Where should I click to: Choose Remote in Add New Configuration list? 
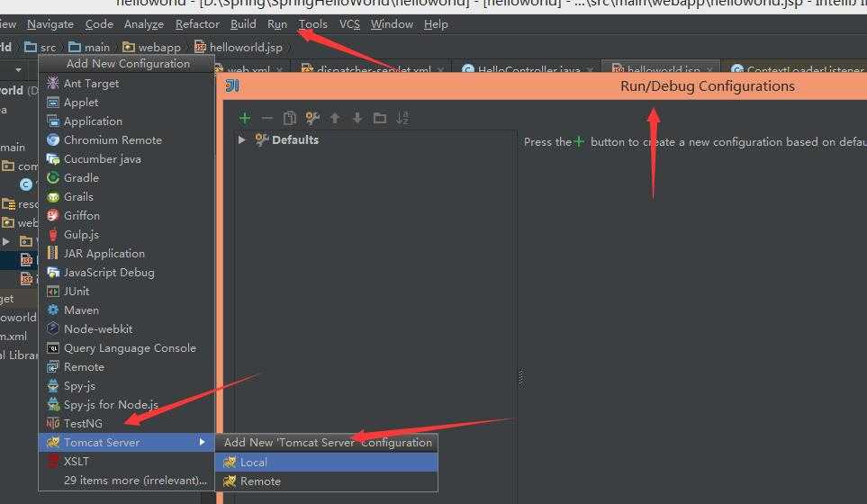tap(127, 366)
